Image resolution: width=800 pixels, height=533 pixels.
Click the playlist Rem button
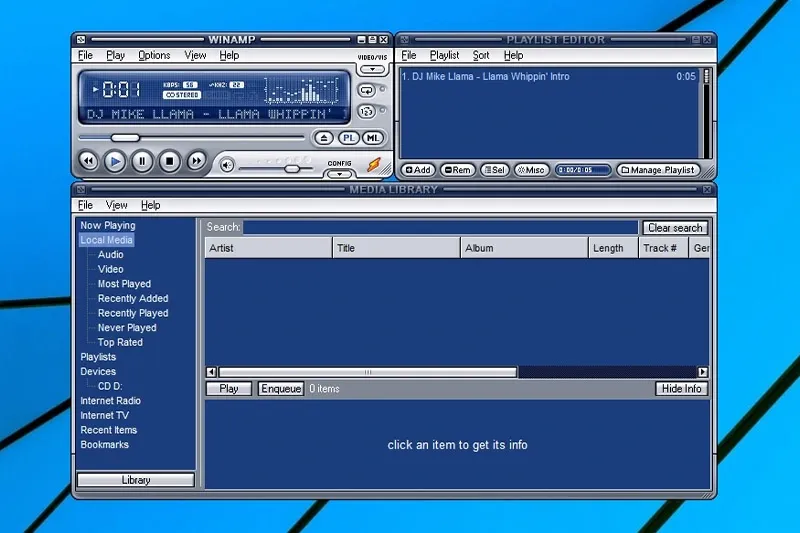[457, 170]
